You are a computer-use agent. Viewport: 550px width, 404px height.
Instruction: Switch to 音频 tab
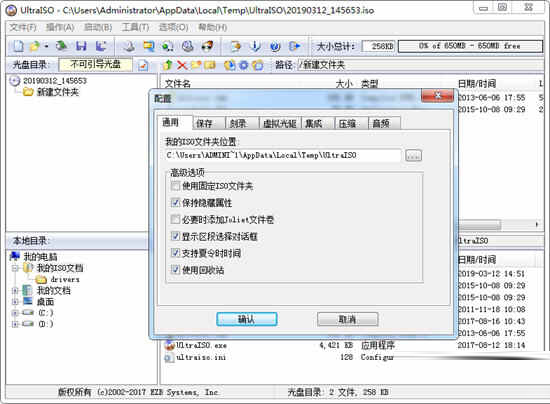pyautogui.click(x=385, y=123)
